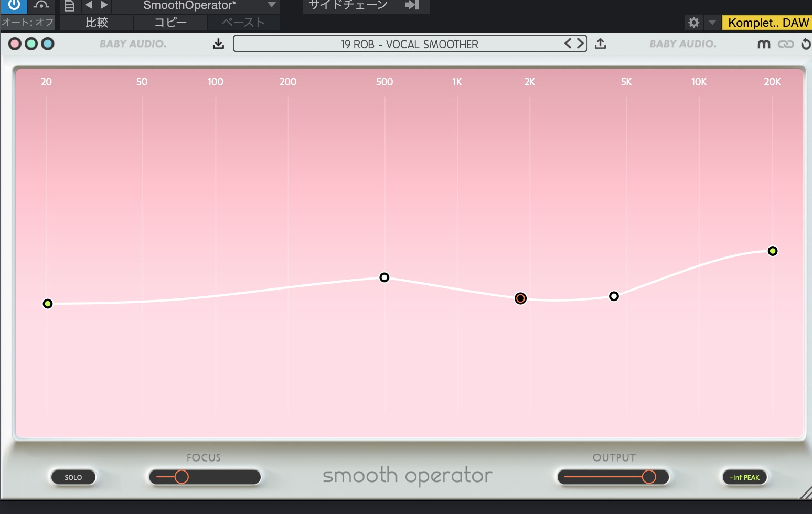
Task: Click the reset/undo circular arrow icon
Action: point(806,44)
